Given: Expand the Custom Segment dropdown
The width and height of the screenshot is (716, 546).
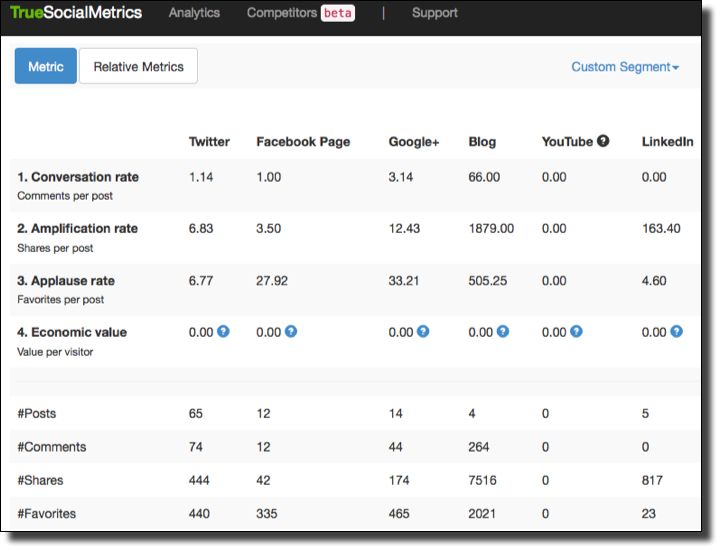Looking at the screenshot, I should coord(625,67).
